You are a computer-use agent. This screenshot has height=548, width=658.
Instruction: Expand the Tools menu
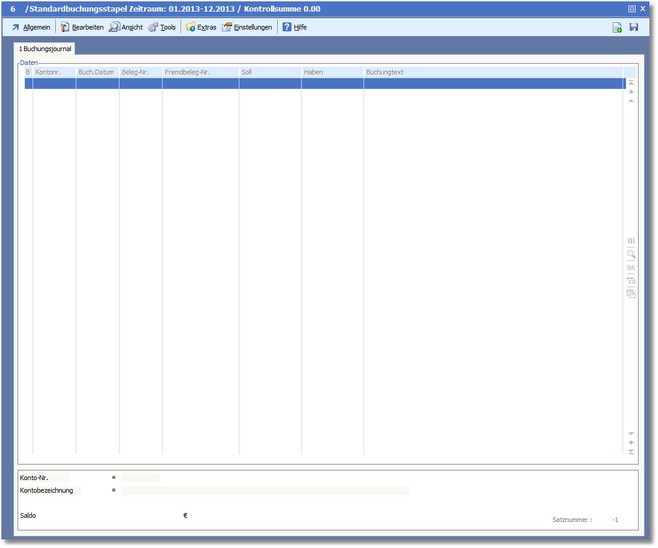pyautogui.click(x=162, y=27)
